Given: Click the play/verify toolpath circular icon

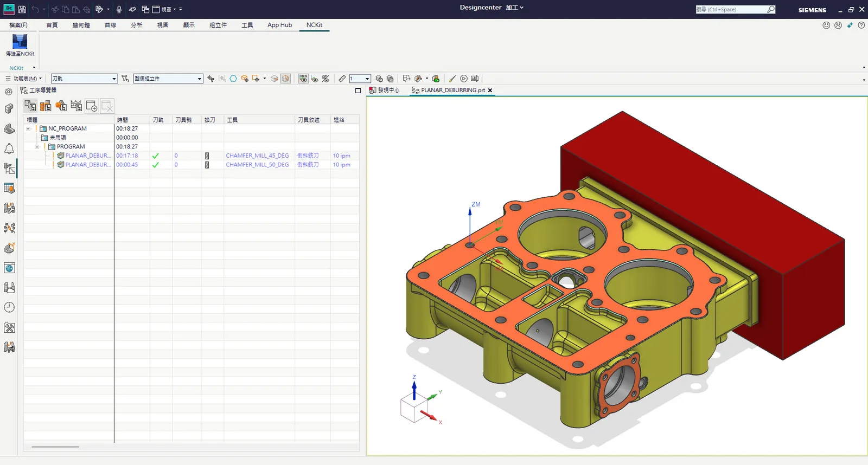Looking at the screenshot, I should [x=464, y=79].
